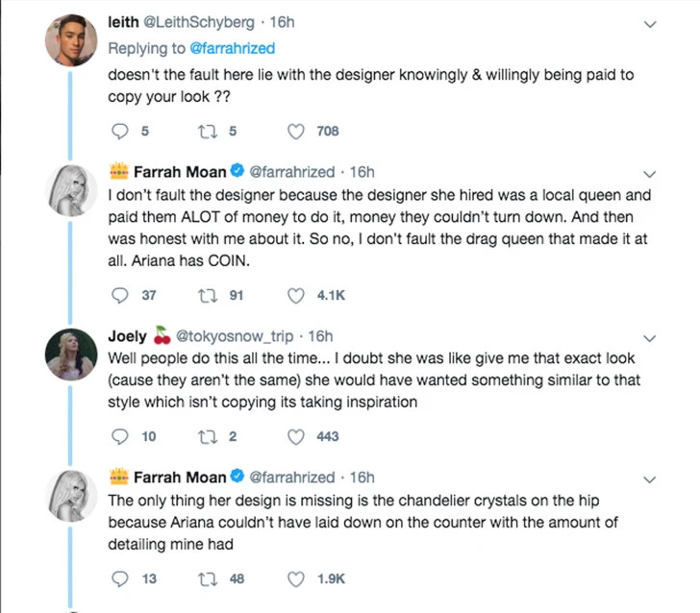Reply to Farrah's chandelier crystals tweet
The height and width of the screenshot is (613, 700).
click(120, 578)
